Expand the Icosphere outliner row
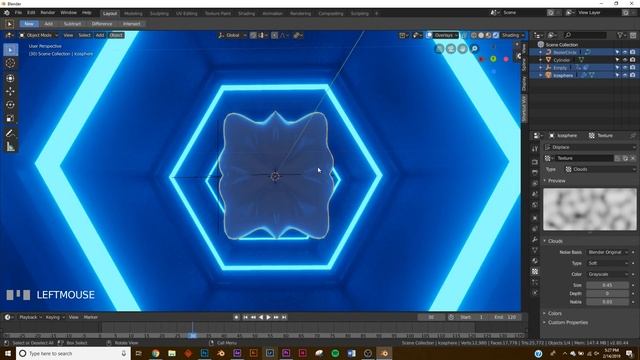Image resolution: width=640 pixels, height=360 pixels. (540, 76)
